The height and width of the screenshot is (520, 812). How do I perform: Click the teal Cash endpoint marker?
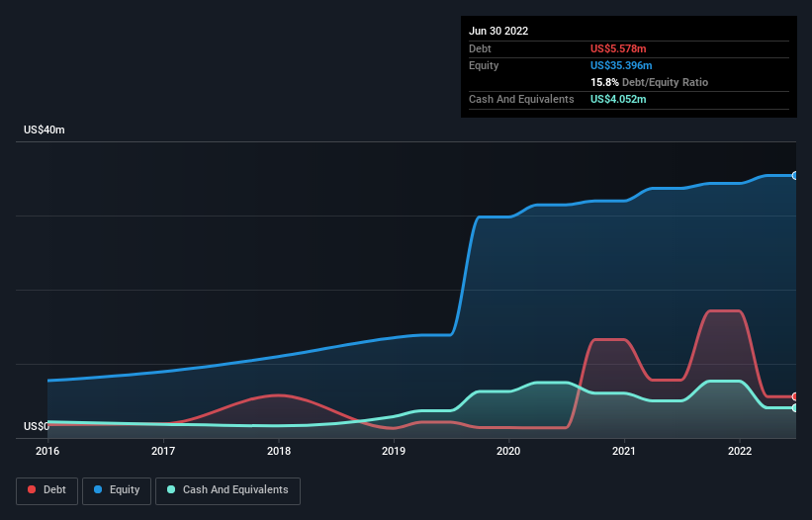click(x=795, y=408)
